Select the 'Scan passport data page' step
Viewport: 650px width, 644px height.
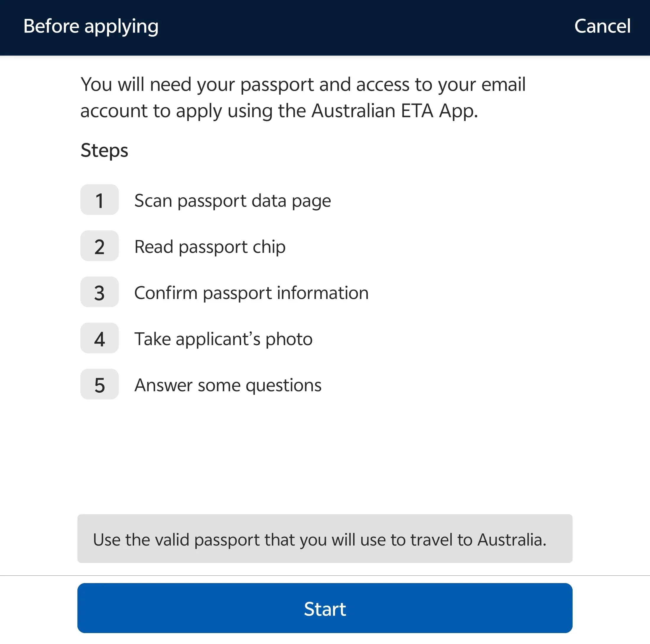click(x=233, y=201)
